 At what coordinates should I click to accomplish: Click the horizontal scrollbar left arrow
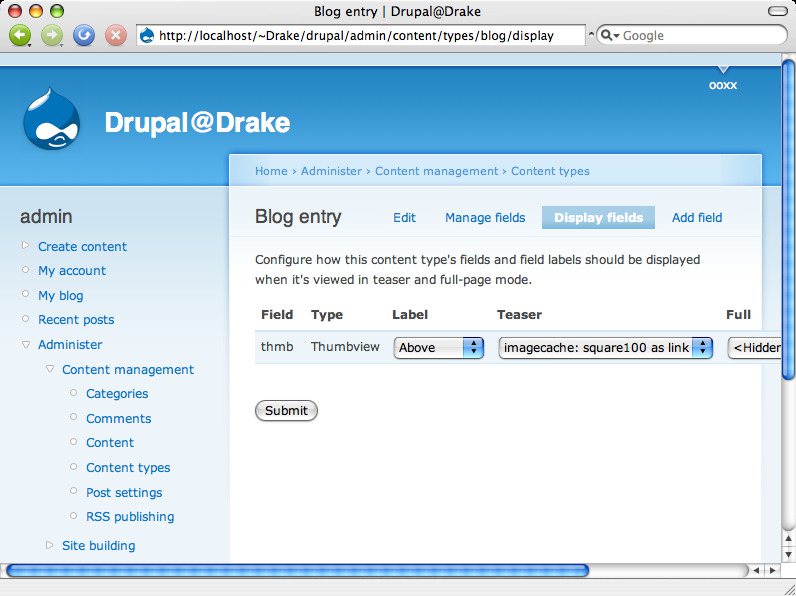pos(757,571)
